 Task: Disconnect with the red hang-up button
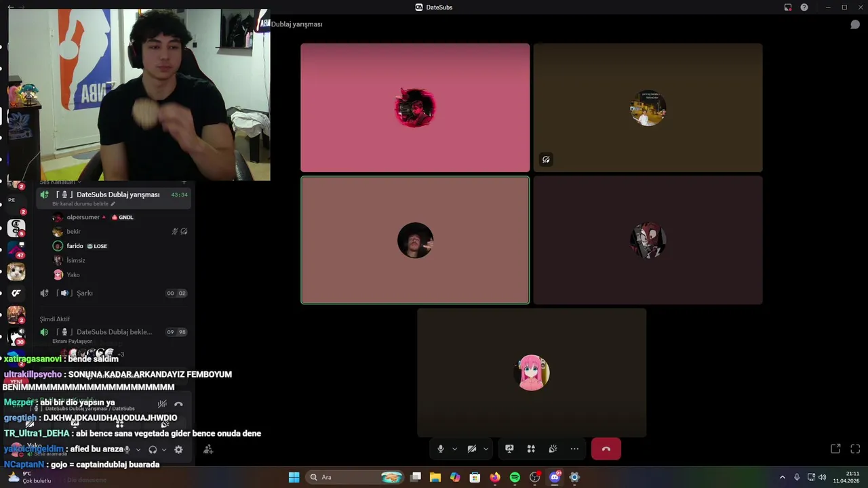click(x=606, y=449)
